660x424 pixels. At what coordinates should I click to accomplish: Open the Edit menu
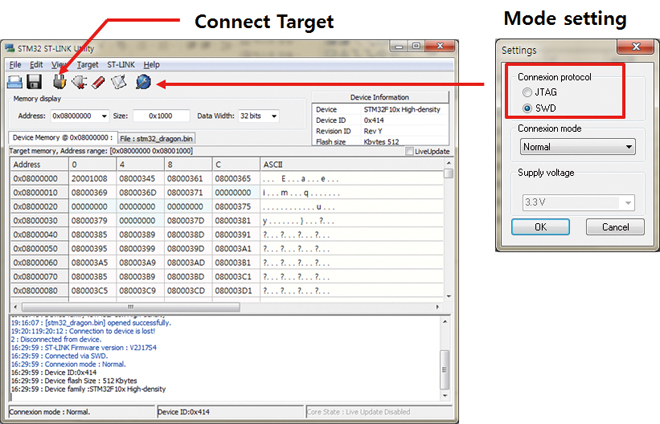click(36, 65)
